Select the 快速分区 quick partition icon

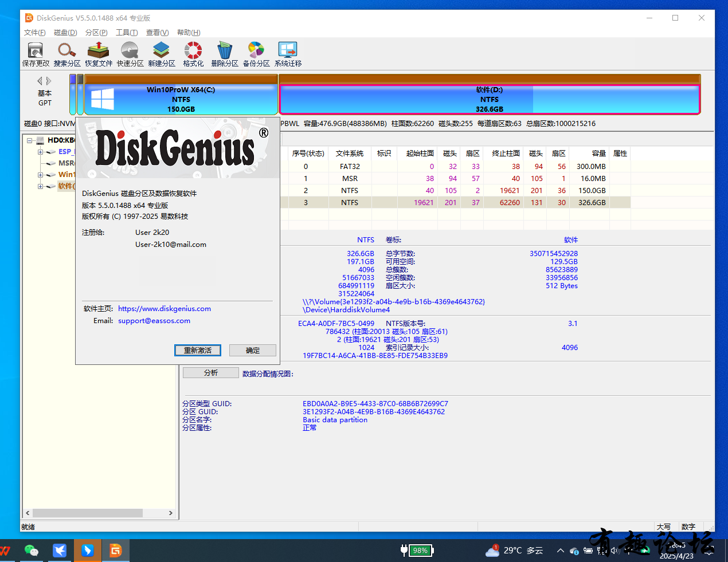[130, 54]
